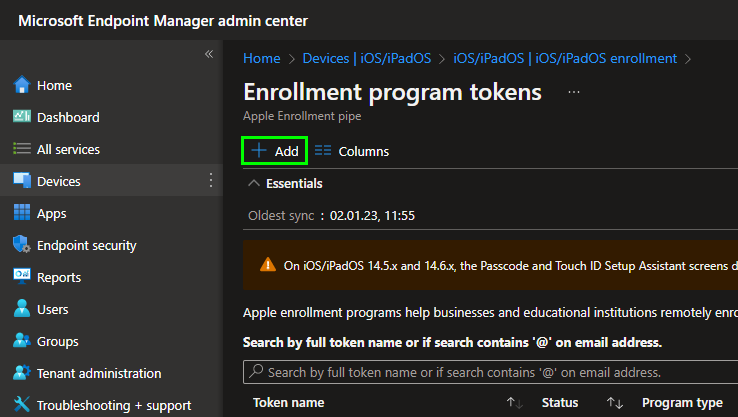Open the Users icon in sidebar

(22, 310)
